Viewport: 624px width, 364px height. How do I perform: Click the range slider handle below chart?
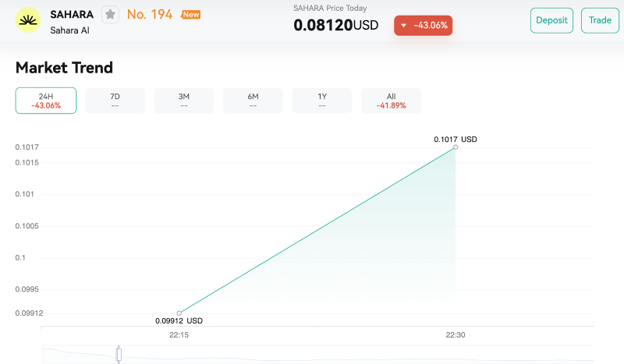[119, 355]
